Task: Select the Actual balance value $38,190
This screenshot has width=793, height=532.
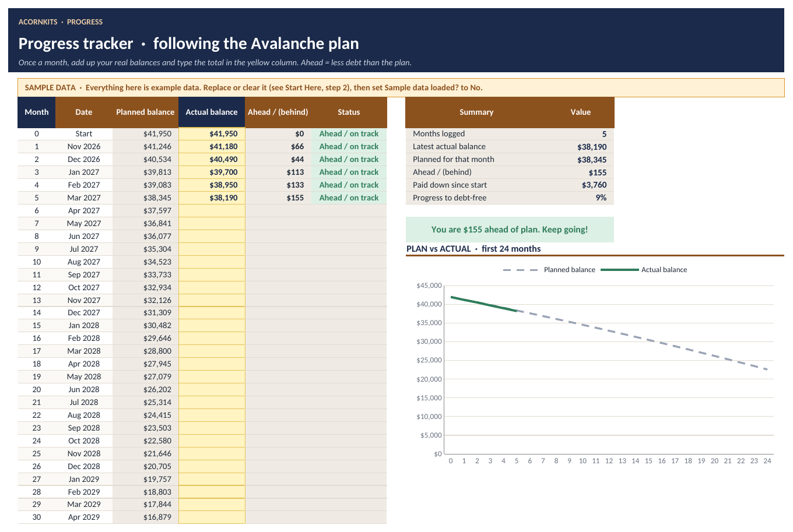Action: point(212,198)
